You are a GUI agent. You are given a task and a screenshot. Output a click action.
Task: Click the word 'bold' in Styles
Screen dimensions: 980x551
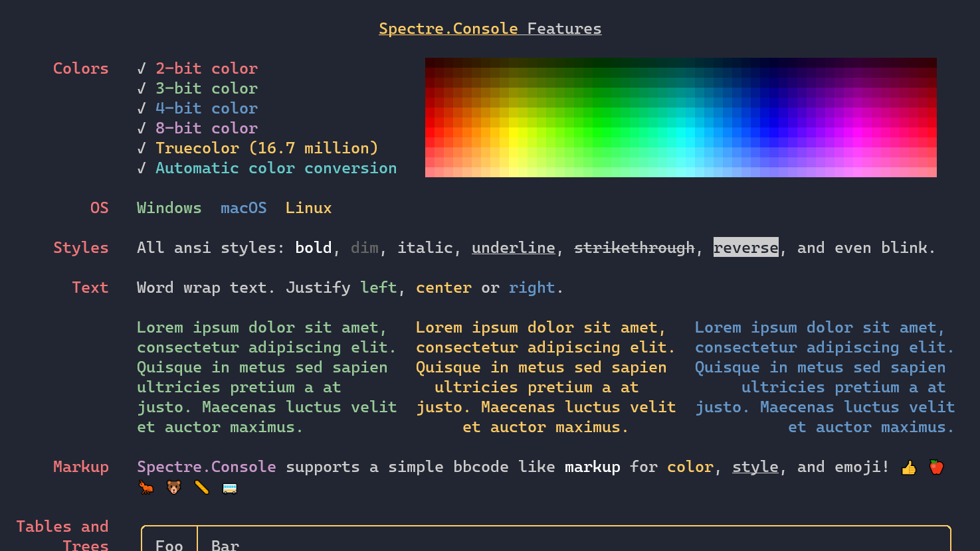(x=314, y=248)
